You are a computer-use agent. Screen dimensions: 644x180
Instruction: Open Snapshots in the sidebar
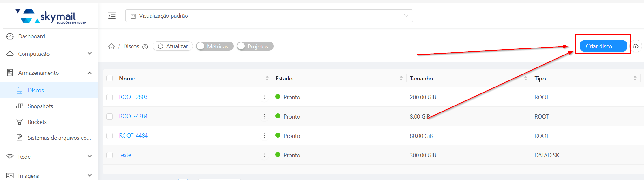tap(40, 106)
